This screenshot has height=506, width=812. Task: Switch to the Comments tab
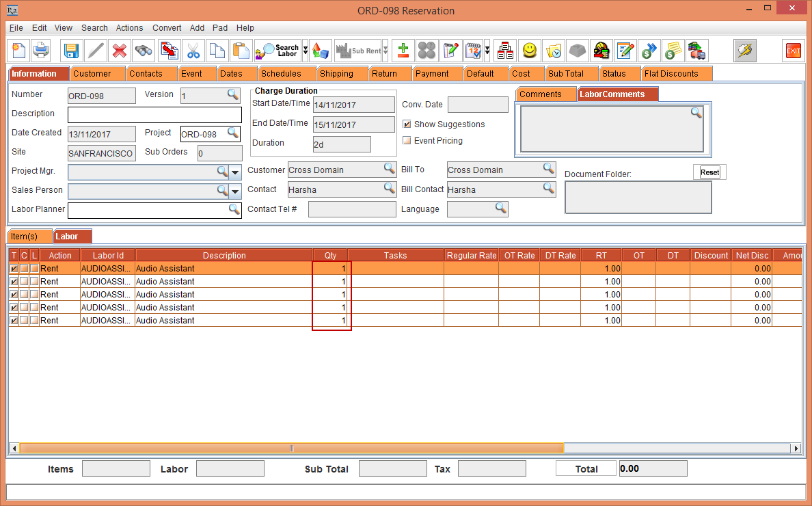[x=546, y=94]
